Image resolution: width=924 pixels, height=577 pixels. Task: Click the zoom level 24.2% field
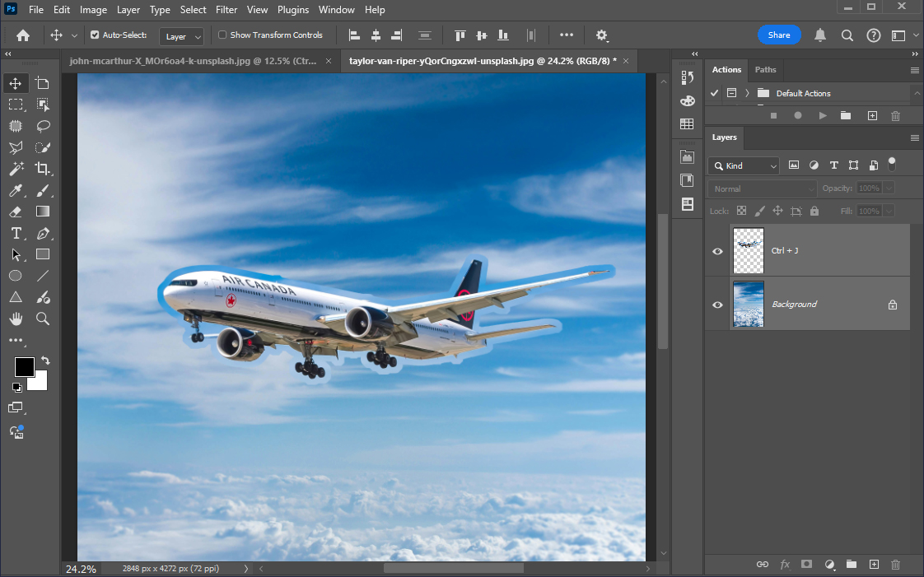[82, 569]
